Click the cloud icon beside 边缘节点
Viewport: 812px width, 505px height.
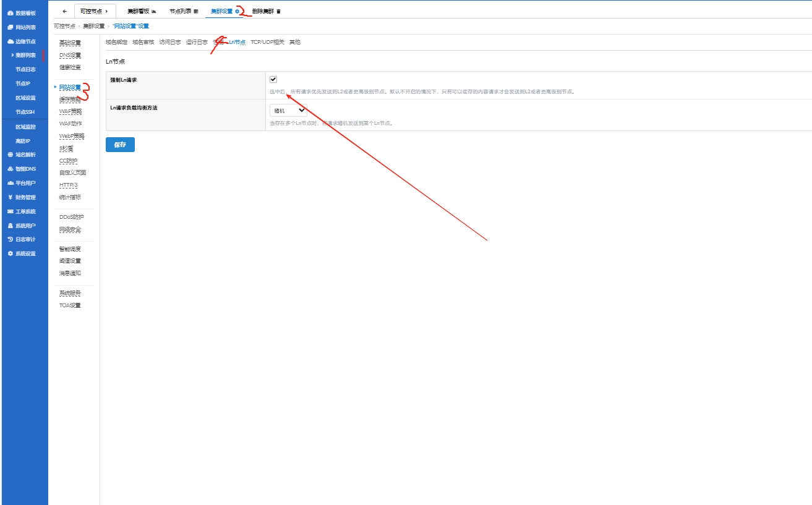coord(11,41)
